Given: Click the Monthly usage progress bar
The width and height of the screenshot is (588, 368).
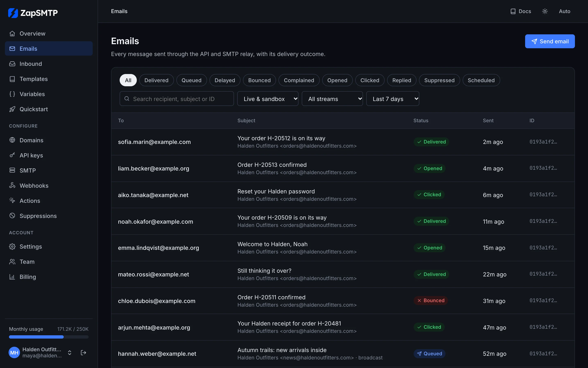Looking at the screenshot, I should click(49, 337).
